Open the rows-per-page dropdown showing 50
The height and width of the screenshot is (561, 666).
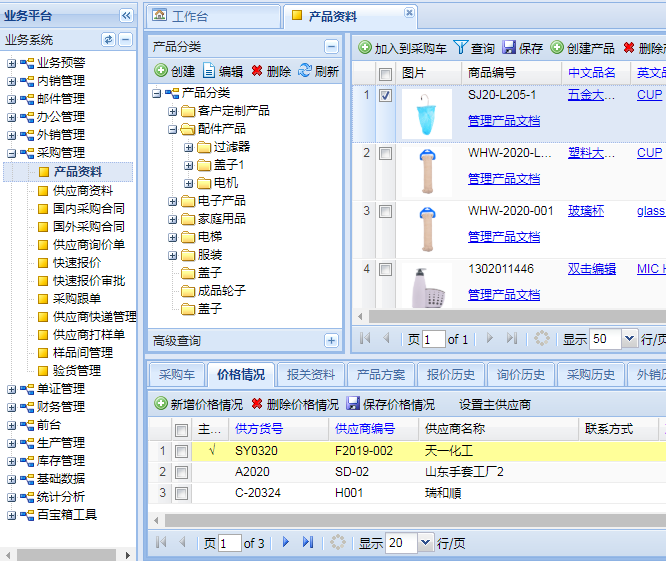(x=629, y=339)
